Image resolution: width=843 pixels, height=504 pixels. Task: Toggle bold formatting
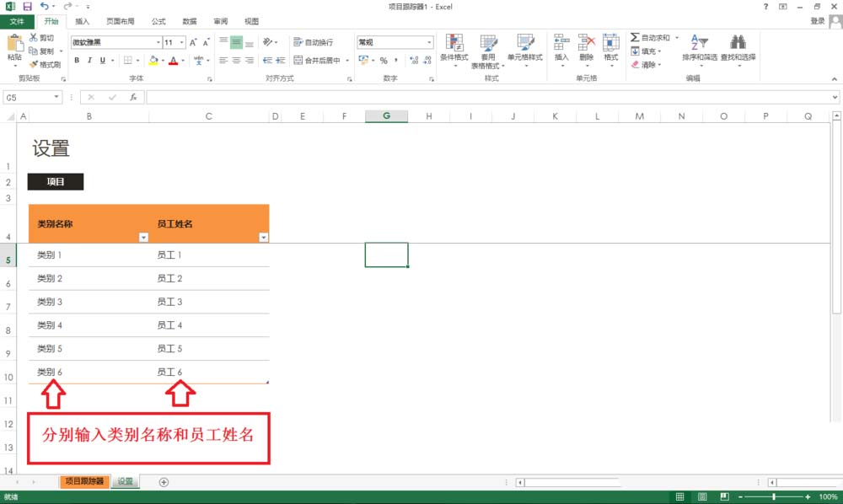click(x=77, y=60)
